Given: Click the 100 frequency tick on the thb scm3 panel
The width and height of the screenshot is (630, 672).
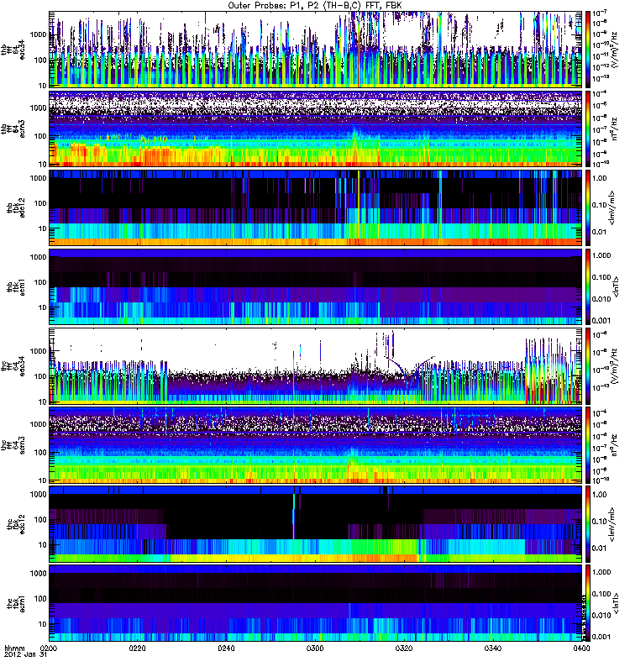Looking at the screenshot, I should [x=39, y=136].
